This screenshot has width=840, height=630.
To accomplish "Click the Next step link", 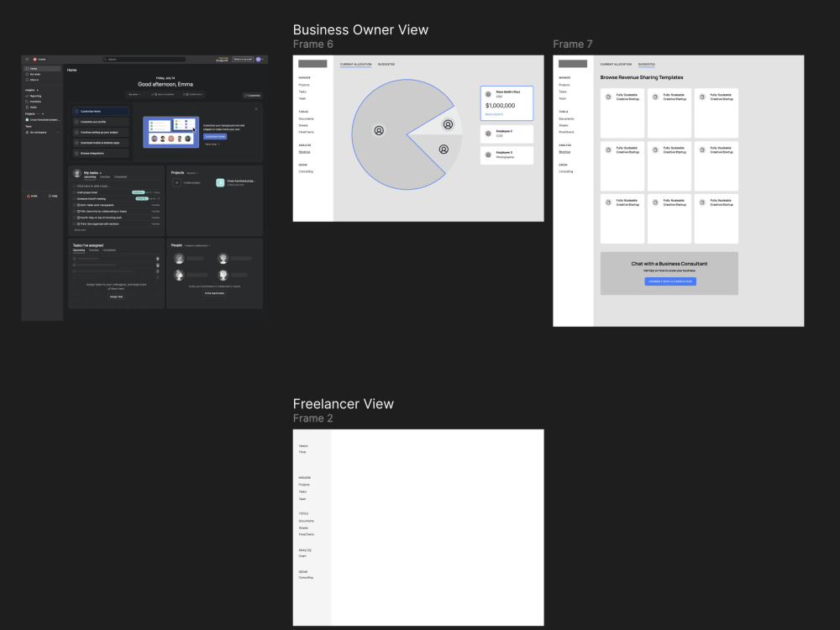I will tap(213, 144).
